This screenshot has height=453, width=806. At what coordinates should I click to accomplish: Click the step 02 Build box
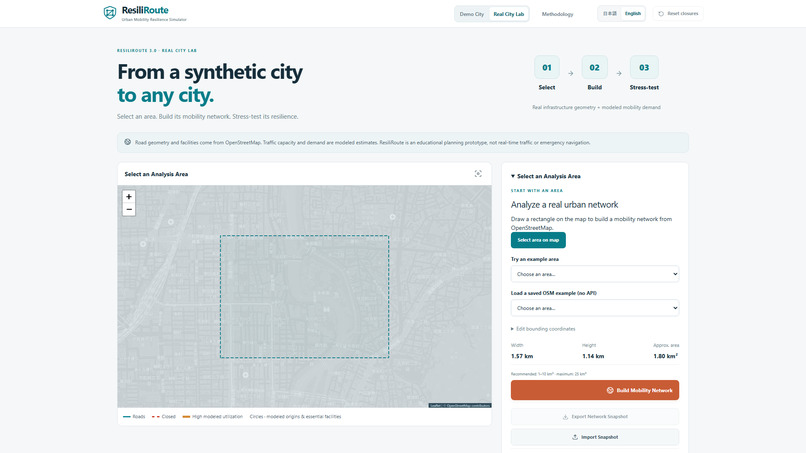[x=594, y=67]
